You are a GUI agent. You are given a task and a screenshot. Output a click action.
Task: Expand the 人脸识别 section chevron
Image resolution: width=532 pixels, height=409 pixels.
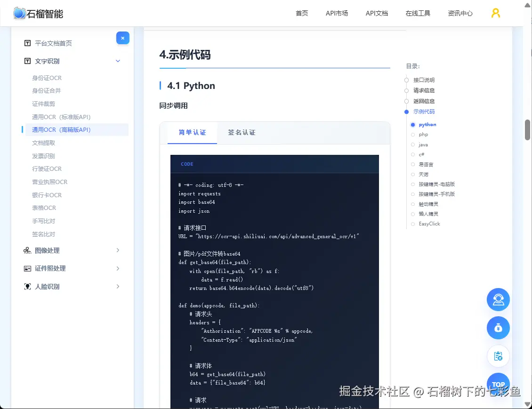118,287
